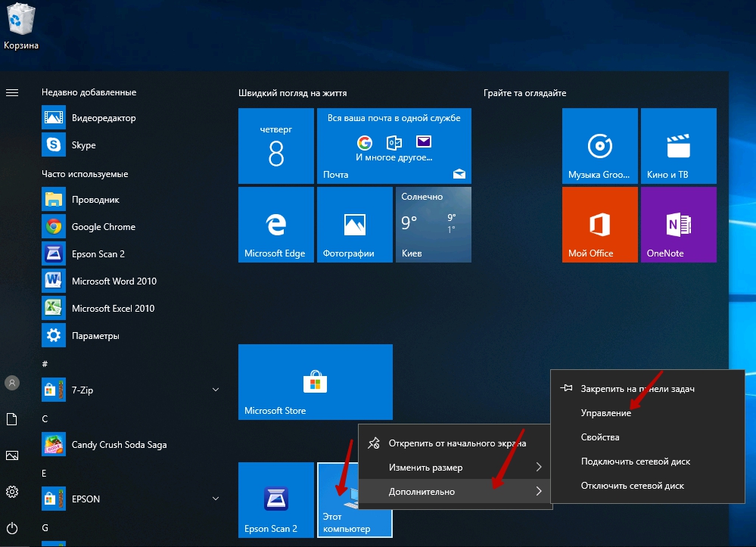This screenshot has width=756, height=547.
Task: Expand the EPSON folder chevron
Action: point(216,499)
